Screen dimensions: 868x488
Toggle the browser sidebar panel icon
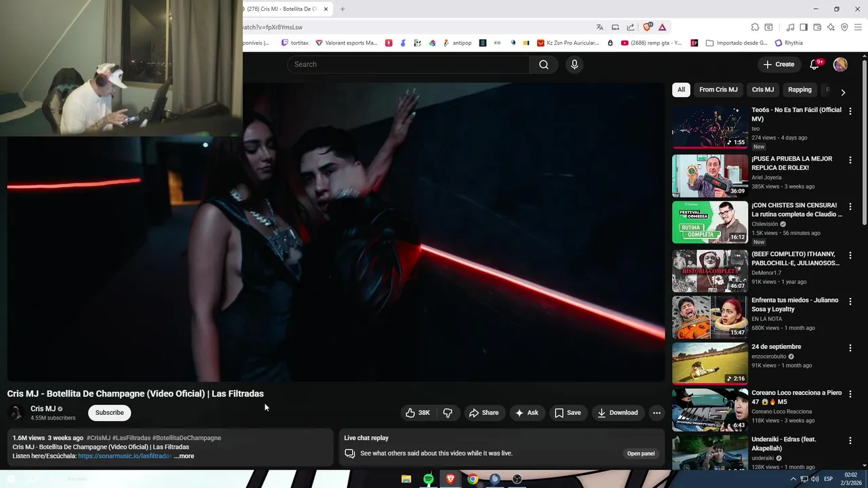pos(804,27)
